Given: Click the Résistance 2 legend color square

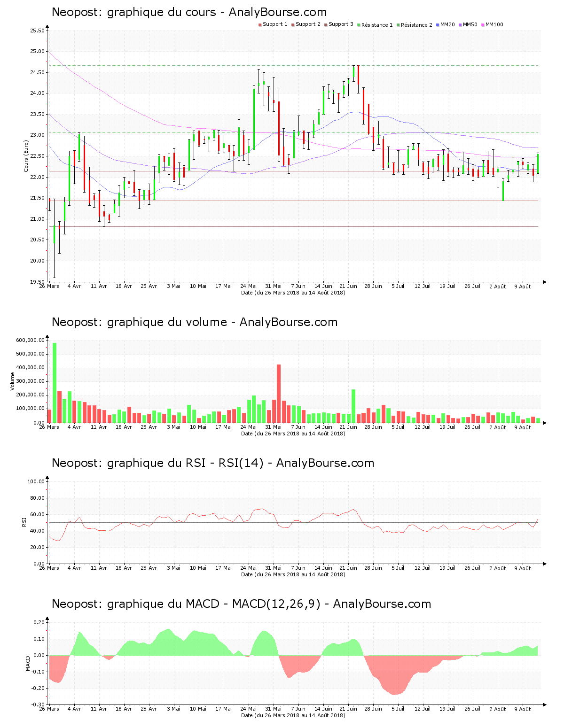Looking at the screenshot, I should pyautogui.click(x=398, y=25).
